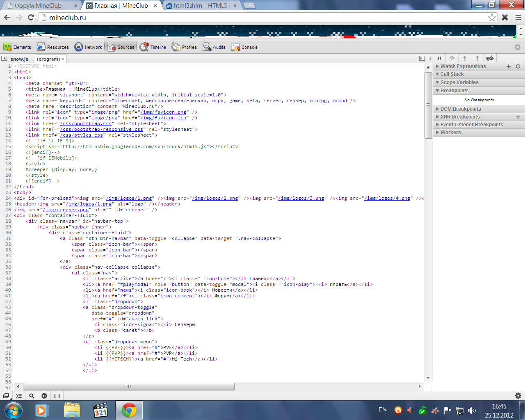Click the horizontal scrollbar thumb in the code pane

coord(129,386)
